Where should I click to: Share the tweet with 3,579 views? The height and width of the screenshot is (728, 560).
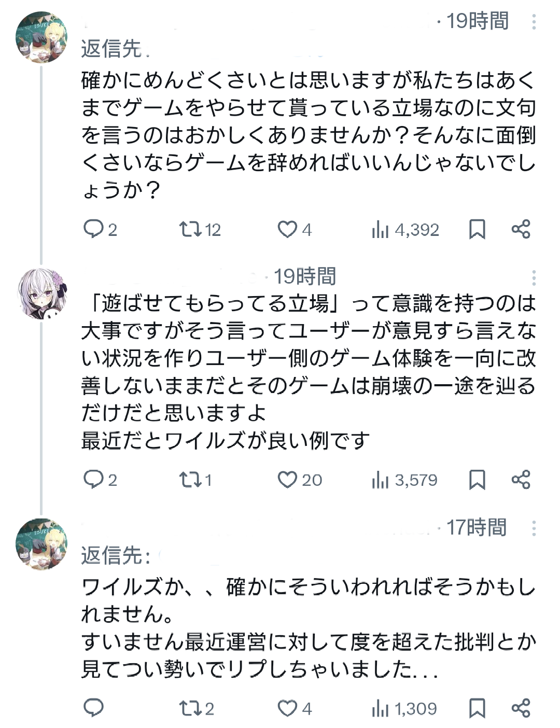(x=521, y=480)
